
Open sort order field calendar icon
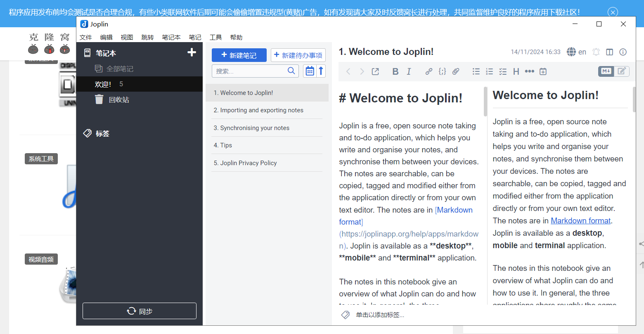pyautogui.click(x=310, y=71)
